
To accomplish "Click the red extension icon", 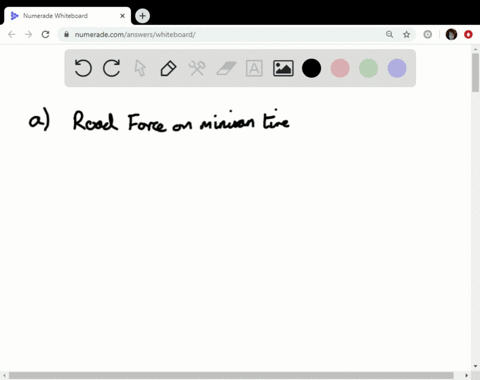I will [468, 34].
